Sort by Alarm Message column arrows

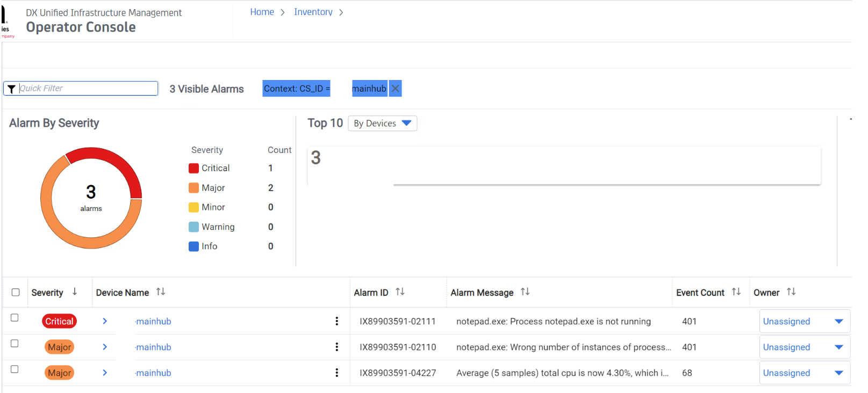tap(525, 292)
